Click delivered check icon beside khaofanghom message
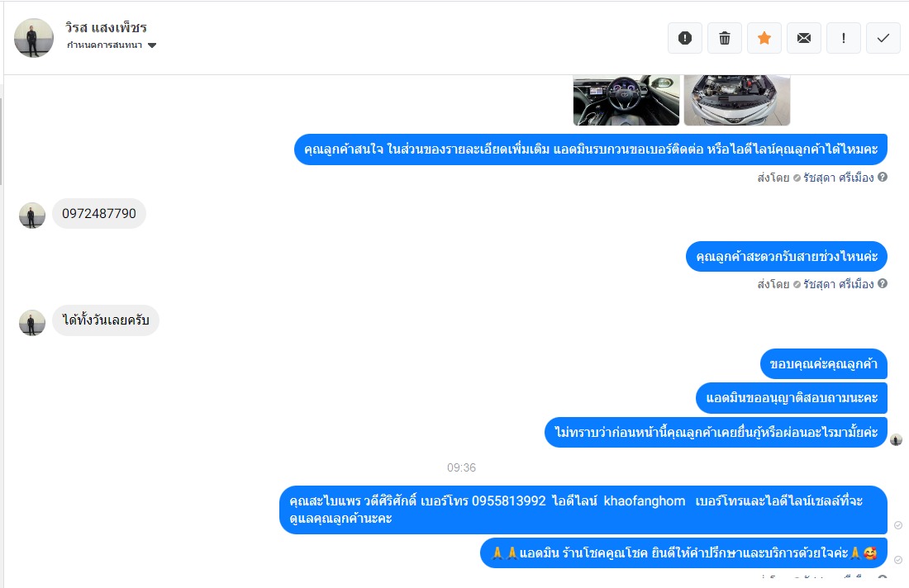 (x=898, y=525)
